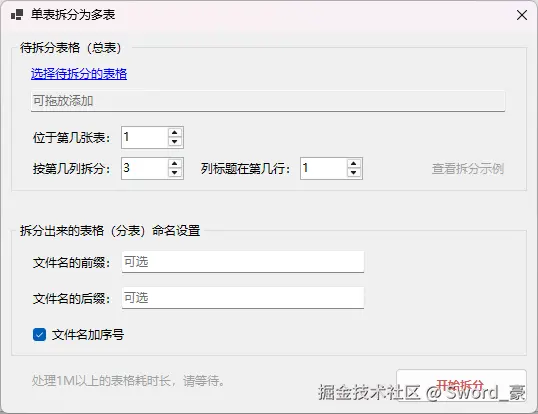This screenshot has height=414, width=538.
Task: Click the 按第几列拆分 label
Action: 71,168
